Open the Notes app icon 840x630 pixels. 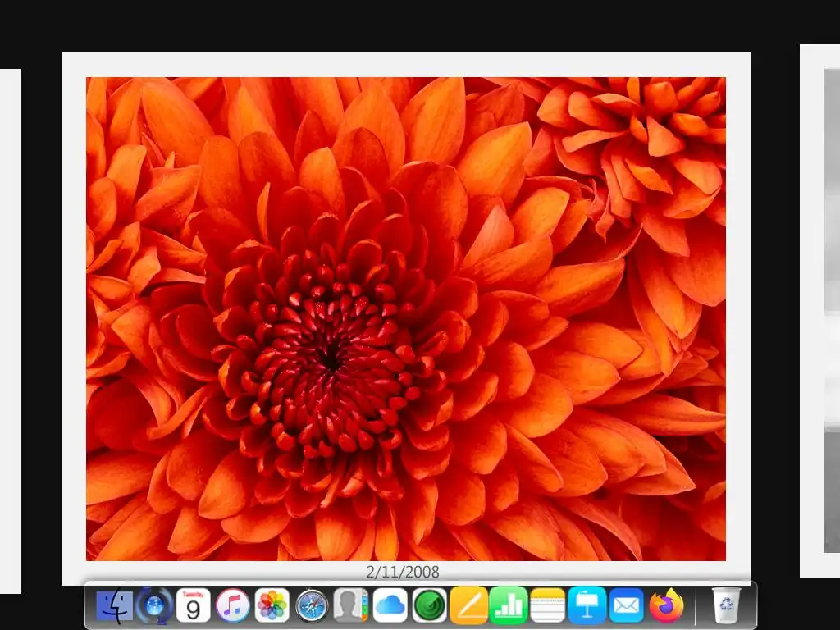(547, 605)
